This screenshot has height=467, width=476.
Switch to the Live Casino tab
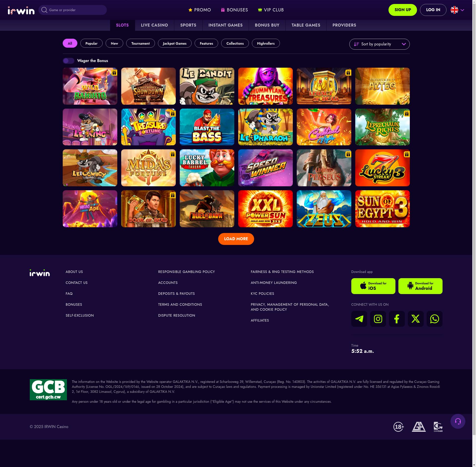click(154, 25)
